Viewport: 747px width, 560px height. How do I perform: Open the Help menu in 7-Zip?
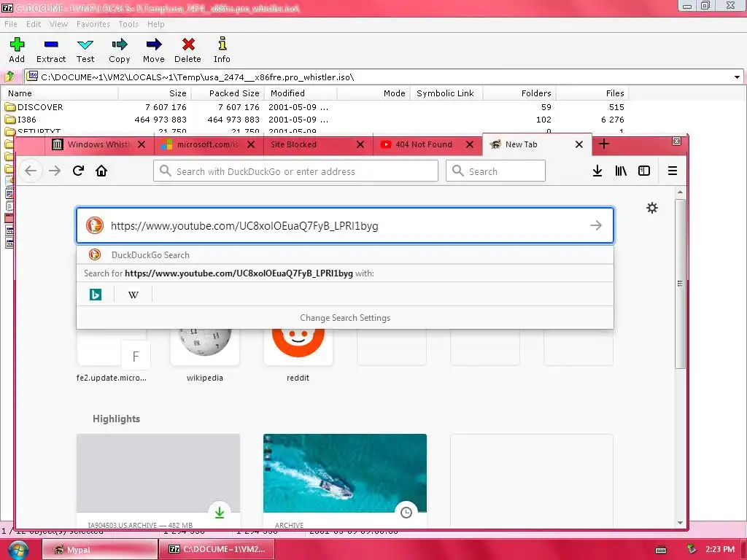tap(156, 24)
